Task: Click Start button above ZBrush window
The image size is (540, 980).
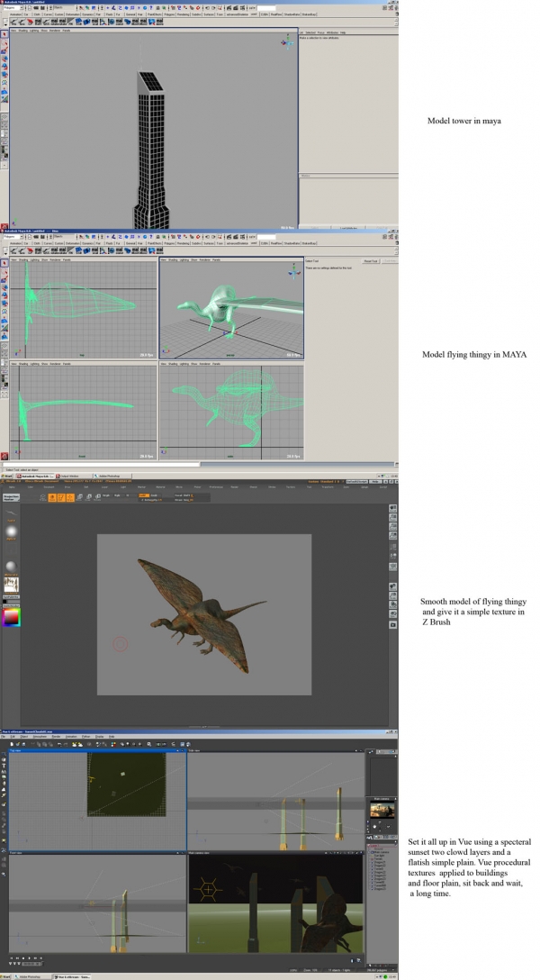Action: pos(7,476)
